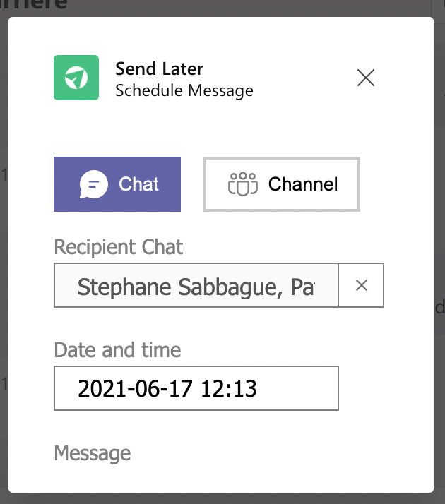Close the Send Later dialog
This screenshot has width=445, height=504.
366,78
